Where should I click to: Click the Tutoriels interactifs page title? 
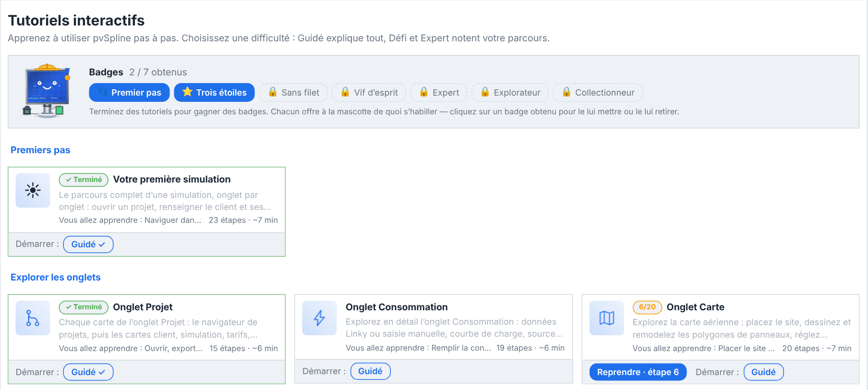76,20
